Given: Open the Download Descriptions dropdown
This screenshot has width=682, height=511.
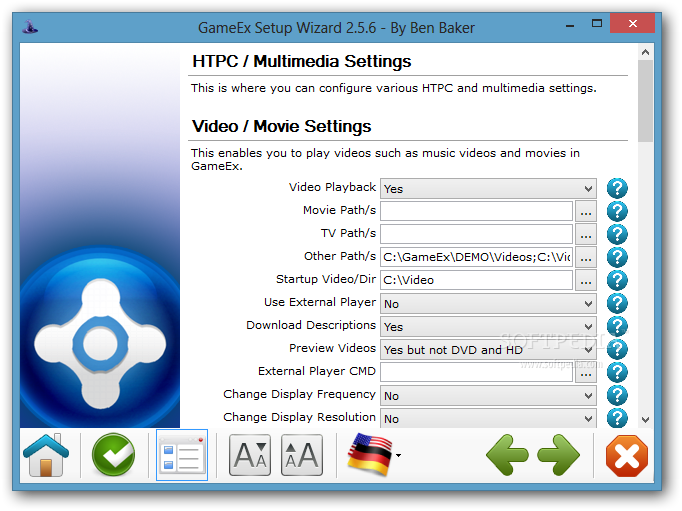Looking at the screenshot, I should (x=488, y=327).
